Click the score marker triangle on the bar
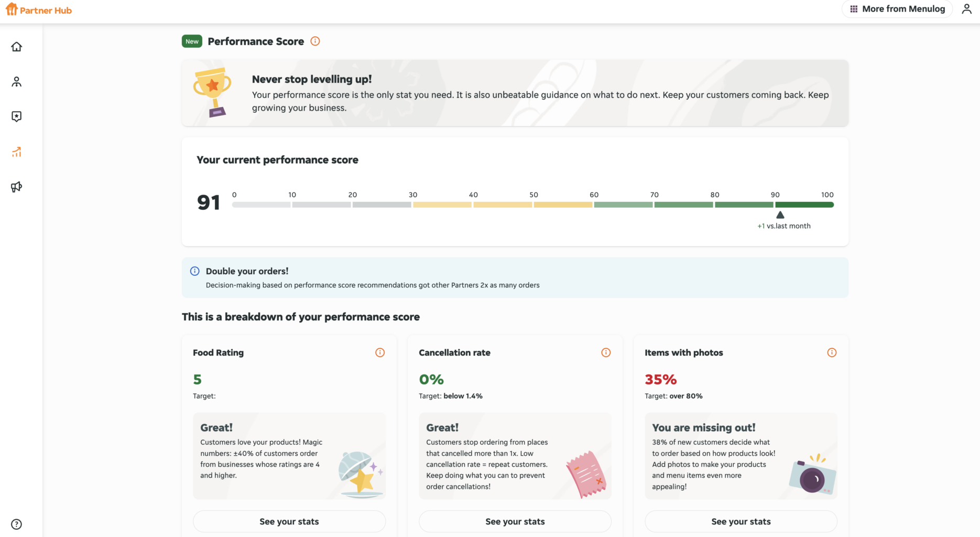The image size is (980, 537). [x=780, y=215]
